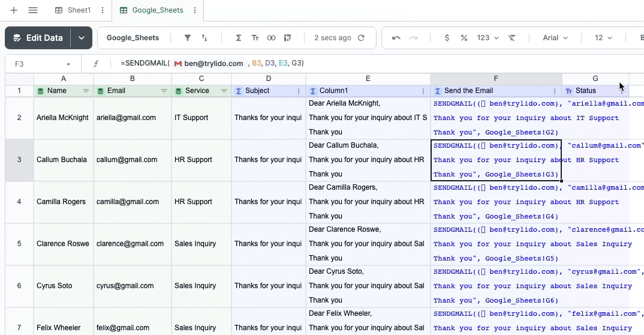Screen dimensions: 644x335
Task: Click the Ariella McKnight name cell
Action: [63, 118]
